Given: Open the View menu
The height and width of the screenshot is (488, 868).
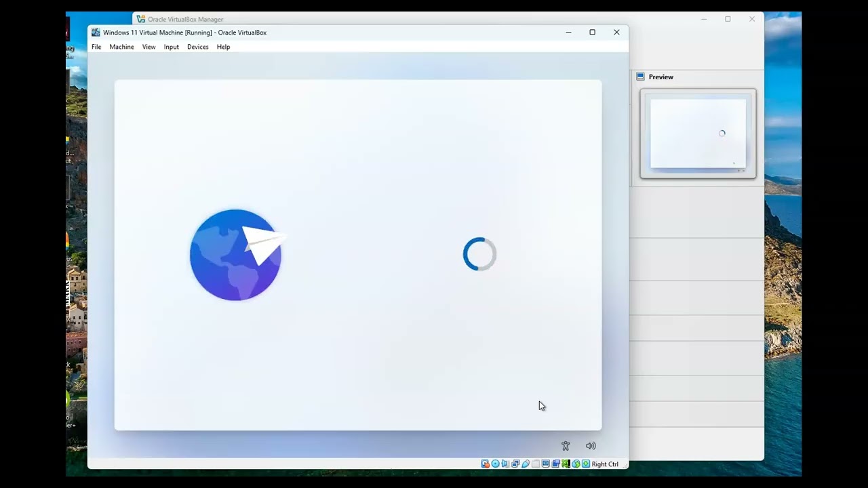Looking at the screenshot, I should pos(149,47).
